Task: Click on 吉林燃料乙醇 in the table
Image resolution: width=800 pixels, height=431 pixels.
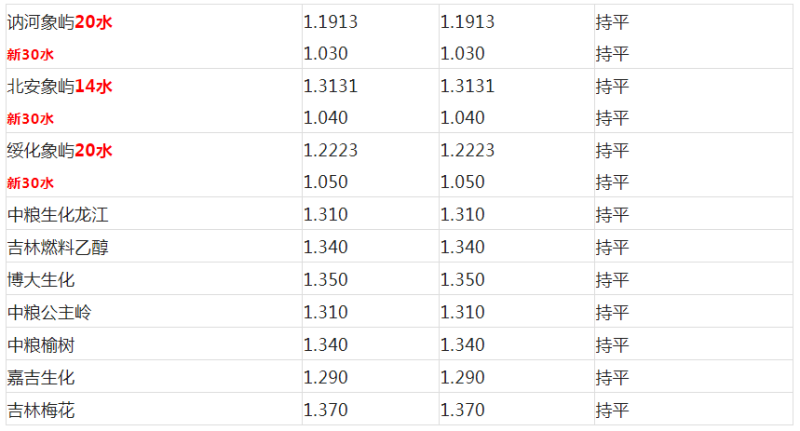Action: [56, 248]
